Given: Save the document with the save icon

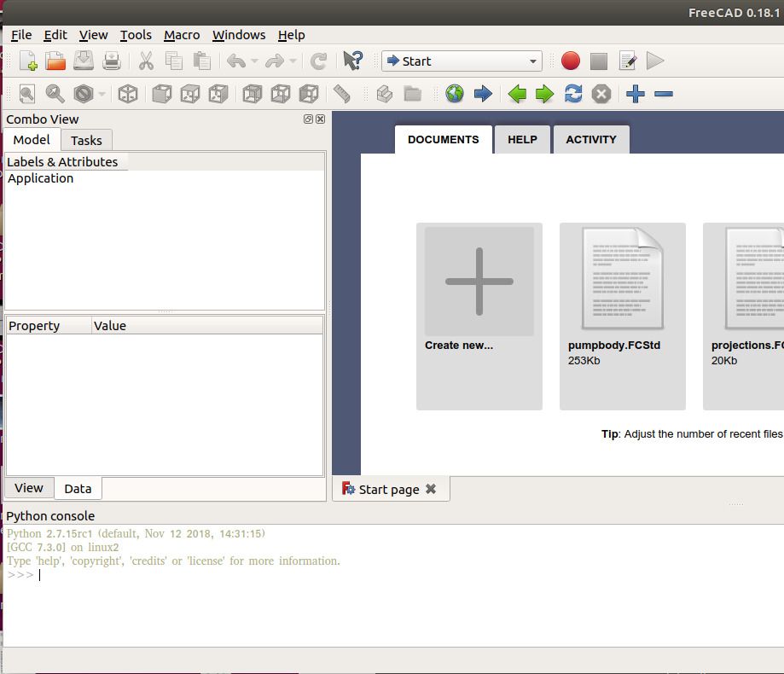Looking at the screenshot, I should point(84,61).
